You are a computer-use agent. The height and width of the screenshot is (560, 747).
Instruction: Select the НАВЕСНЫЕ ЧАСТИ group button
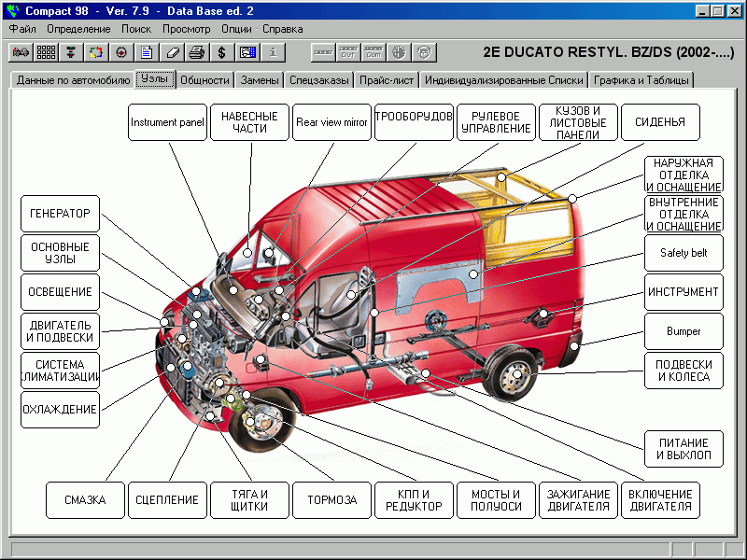point(249,122)
